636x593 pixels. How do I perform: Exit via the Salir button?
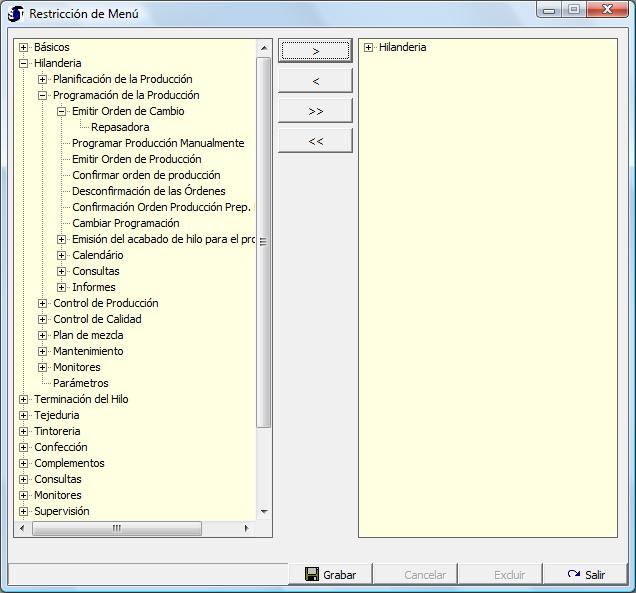coord(586,575)
